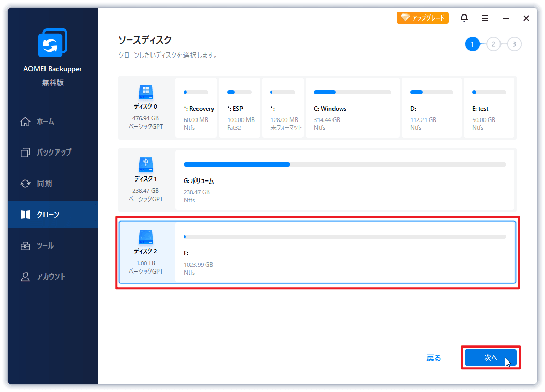Select the クローン sidebar item
Image resolution: width=545 pixels, height=392 pixels.
(48, 215)
